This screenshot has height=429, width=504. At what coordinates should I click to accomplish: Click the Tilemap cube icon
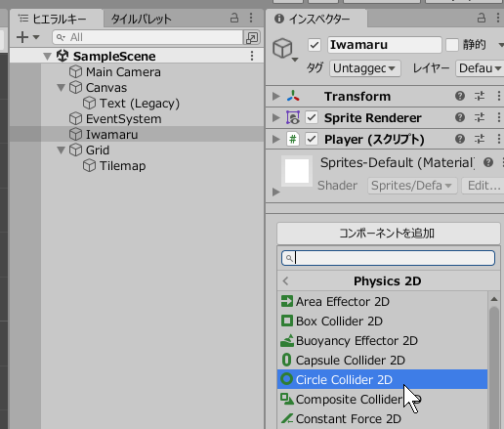point(89,166)
